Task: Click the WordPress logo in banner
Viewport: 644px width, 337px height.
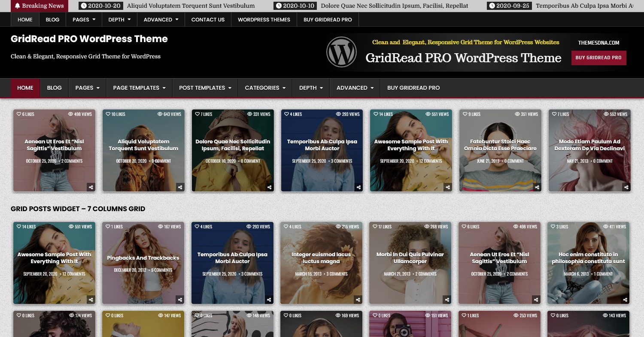Action: tap(341, 52)
